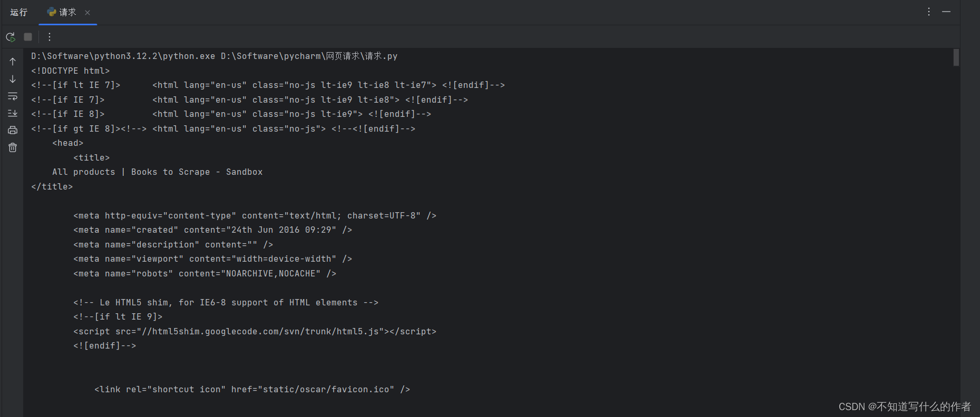Jump down the stack trace arrow

pos(13,79)
